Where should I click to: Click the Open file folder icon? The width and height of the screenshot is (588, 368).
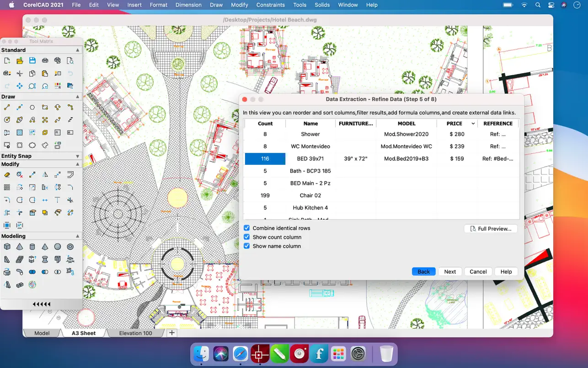(x=20, y=60)
